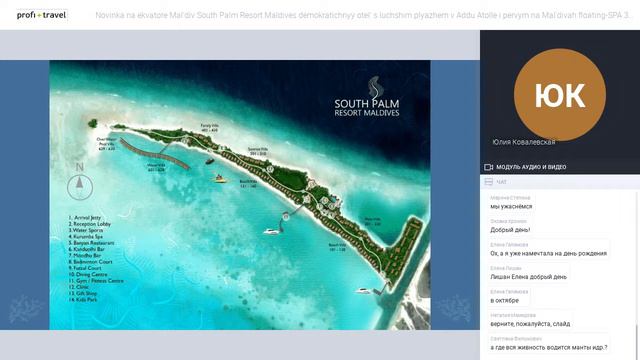Click message верните, пожалуйста, слайд
The height and width of the screenshot is (360, 640).
coord(530,324)
